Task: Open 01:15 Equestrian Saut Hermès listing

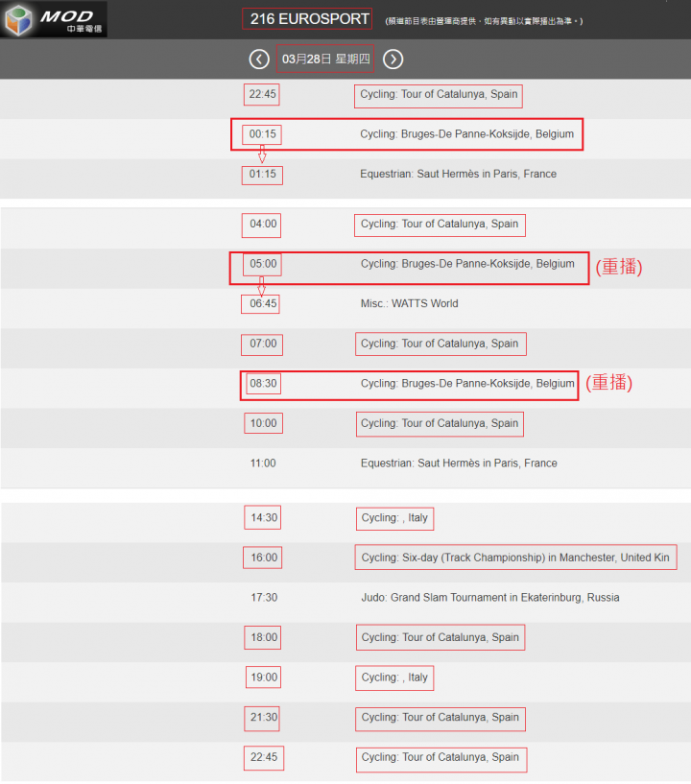Action: (458, 174)
